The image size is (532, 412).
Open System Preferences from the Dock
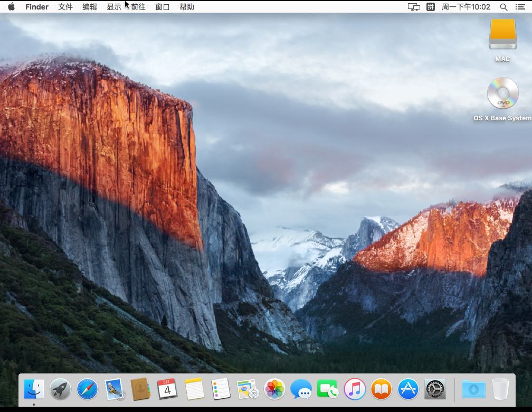point(434,389)
